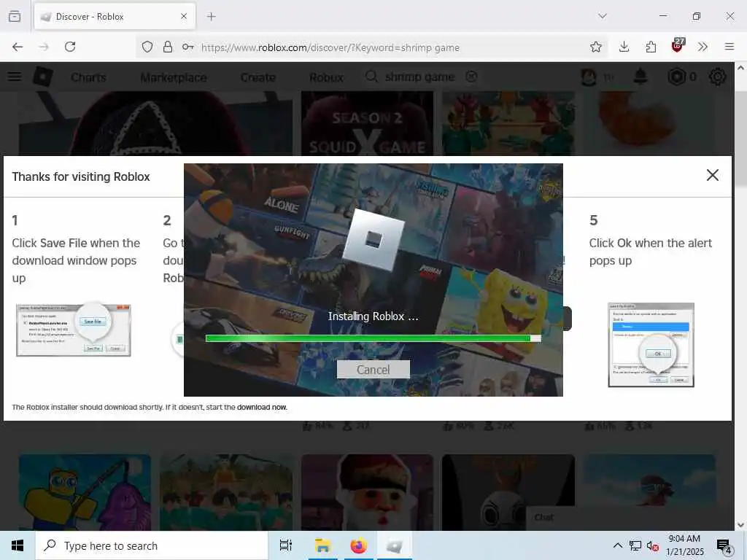
Task: Click the Windows taskbar search box
Action: (152, 545)
